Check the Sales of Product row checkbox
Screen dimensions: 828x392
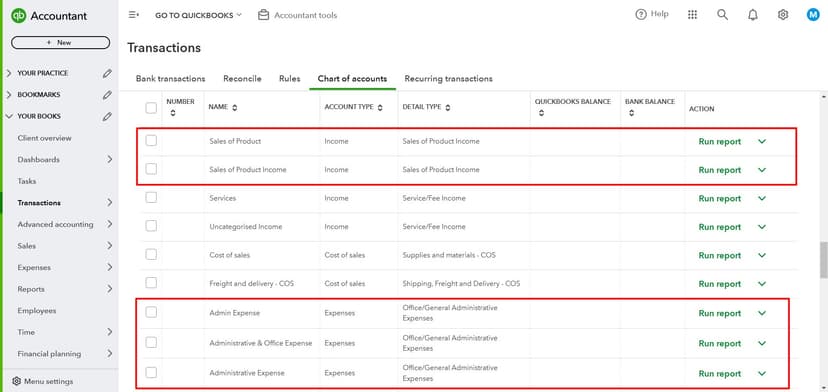(151, 141)
